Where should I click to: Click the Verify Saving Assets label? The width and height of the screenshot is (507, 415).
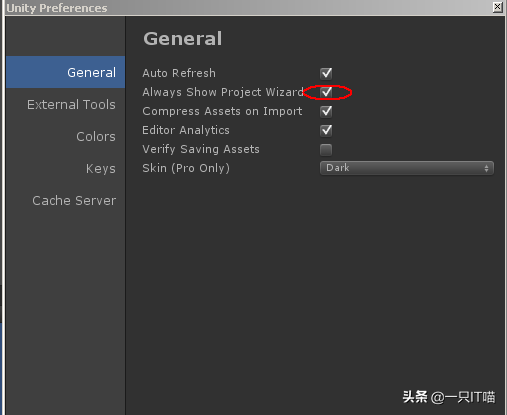tap(201, 149)
